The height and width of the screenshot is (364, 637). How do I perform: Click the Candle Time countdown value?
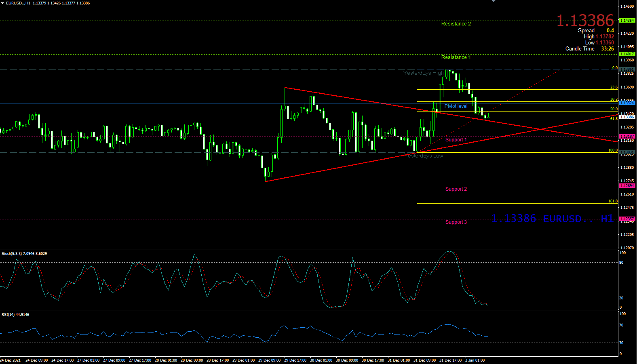pyautogui.click(x=607, y=49)
